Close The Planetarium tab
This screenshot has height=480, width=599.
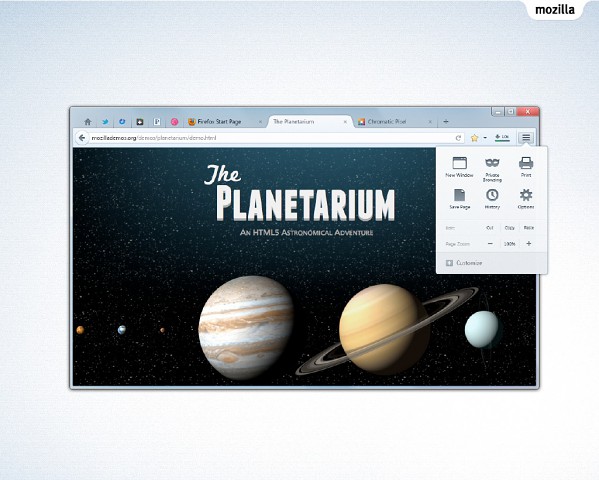coord(345,122)
